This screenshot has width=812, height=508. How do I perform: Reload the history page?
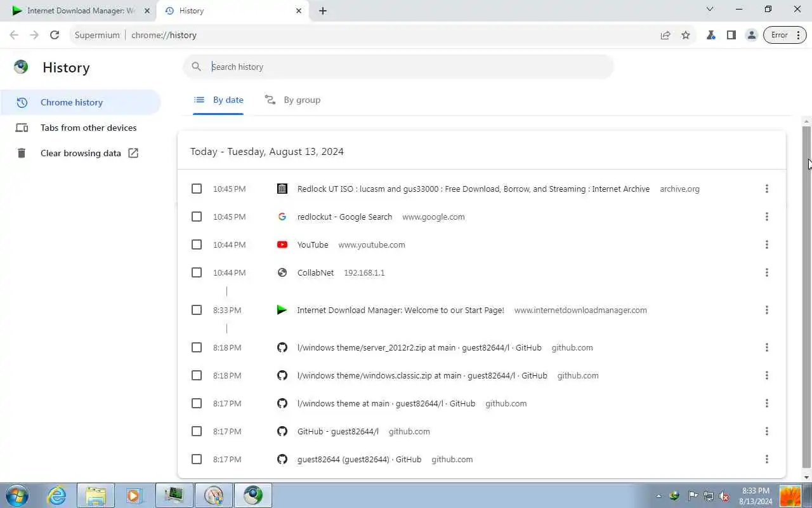point(55,35)
